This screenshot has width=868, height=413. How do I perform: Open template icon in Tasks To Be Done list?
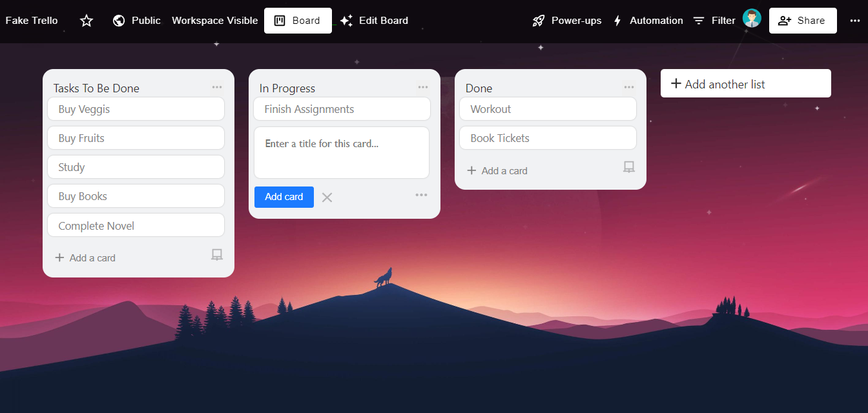tap(217, 255)
